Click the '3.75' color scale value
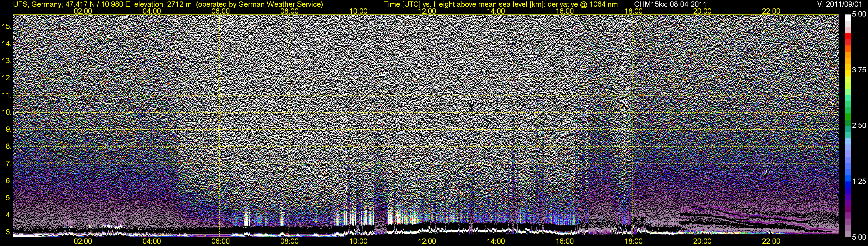 [x=859, y=70]
